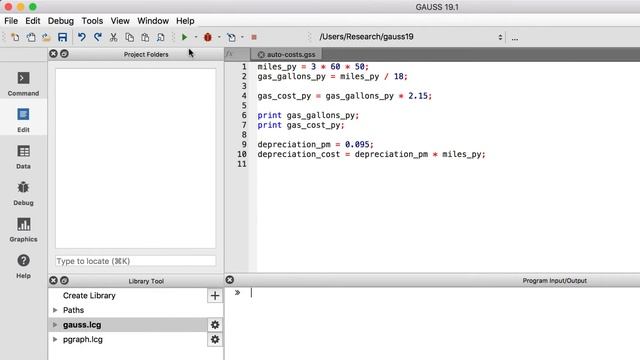Click the Type to locate search field
This screenshot has width=640, height=360.
(136, 261)
